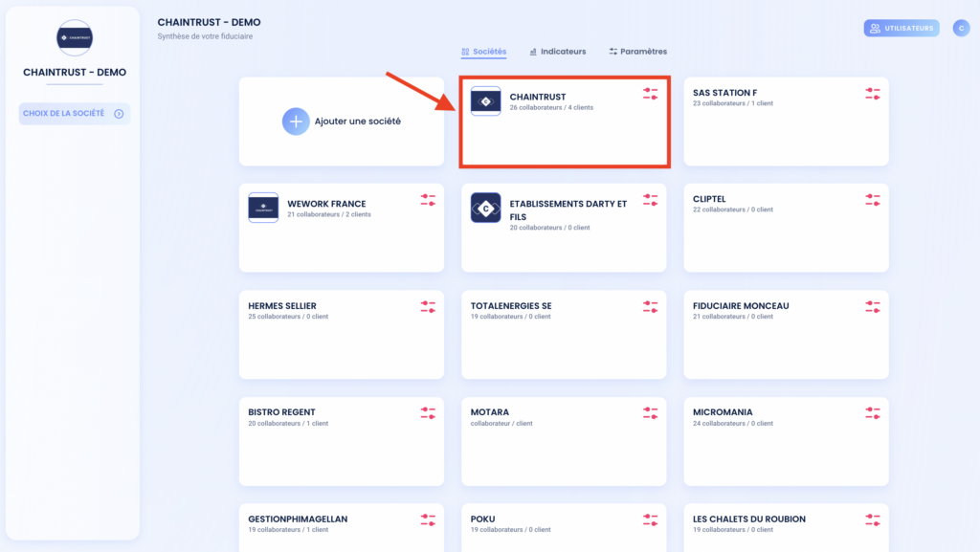Open settings sliders icon on BISTRO REGENT card
Screen dimensions: 980x552
point(428,413)
